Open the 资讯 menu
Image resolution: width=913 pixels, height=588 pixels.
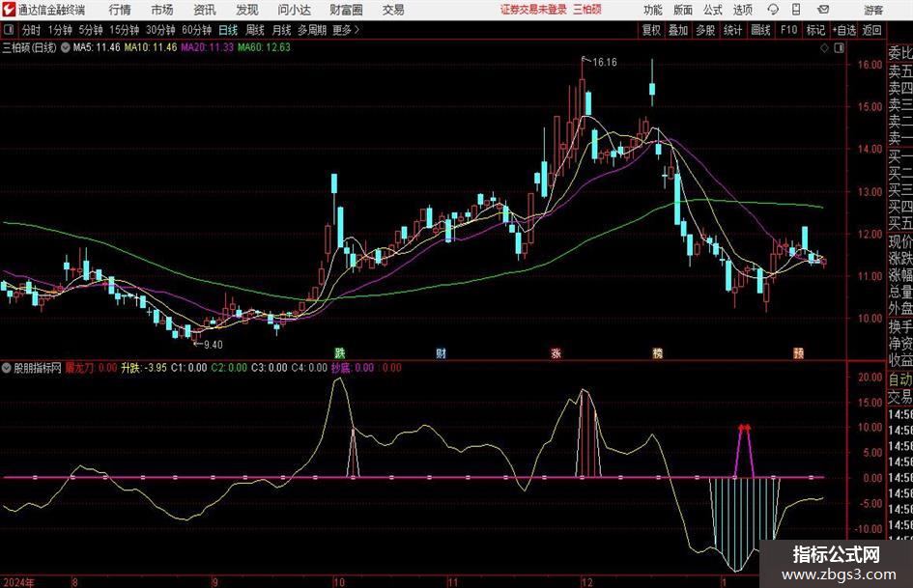pyautogui.click(x=205, y=10)
